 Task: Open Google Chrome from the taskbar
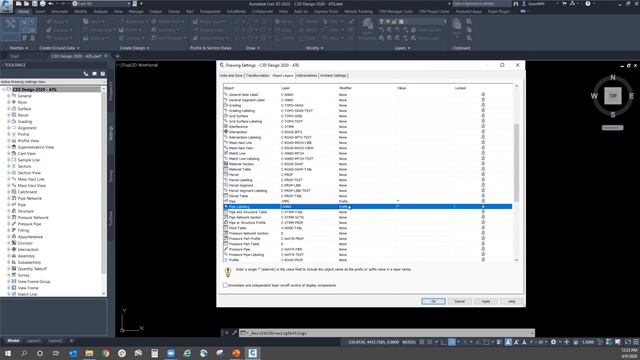point(106,353)
